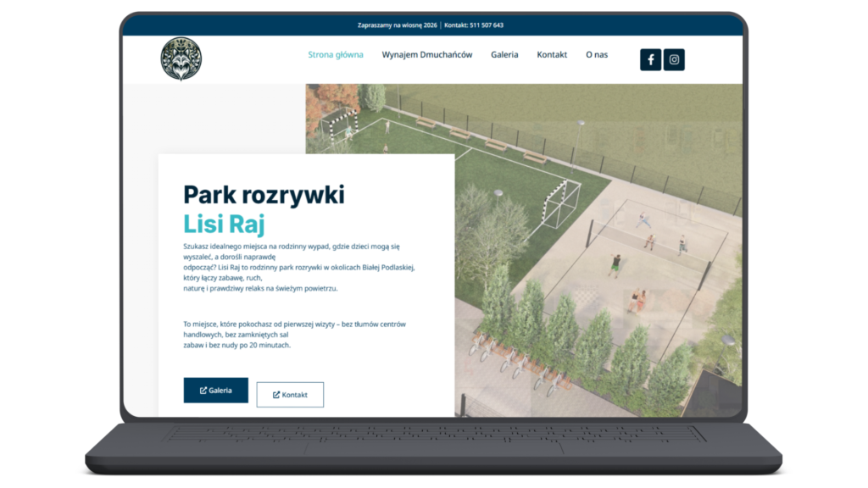Open the Wynajem Dmuchańców page
This screenshot has height=488, width=868.
click(x=427, y=54)
